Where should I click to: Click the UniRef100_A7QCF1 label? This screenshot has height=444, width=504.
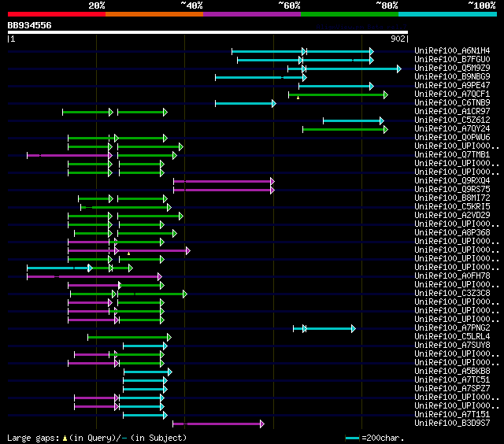pos(452,94)
